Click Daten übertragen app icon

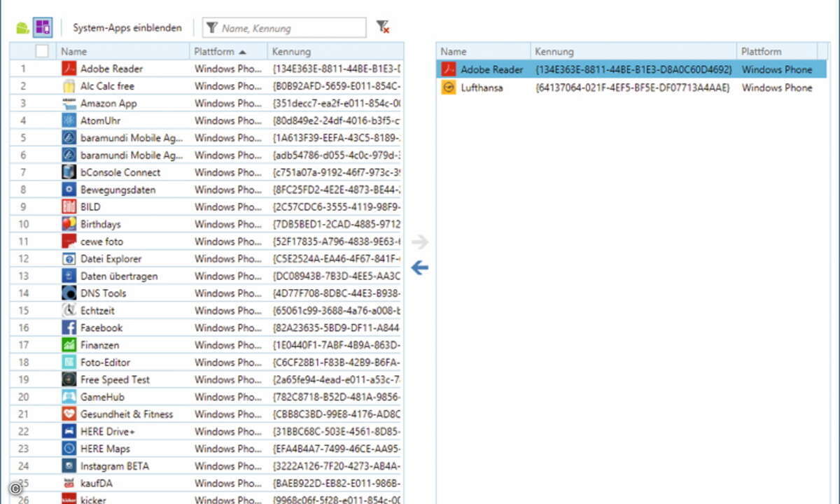69,276
